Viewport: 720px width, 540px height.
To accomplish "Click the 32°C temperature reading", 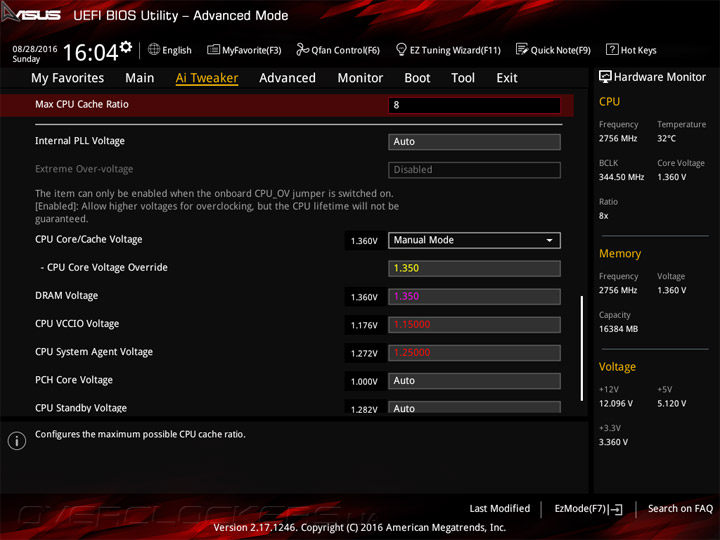I will pos(666,138).
